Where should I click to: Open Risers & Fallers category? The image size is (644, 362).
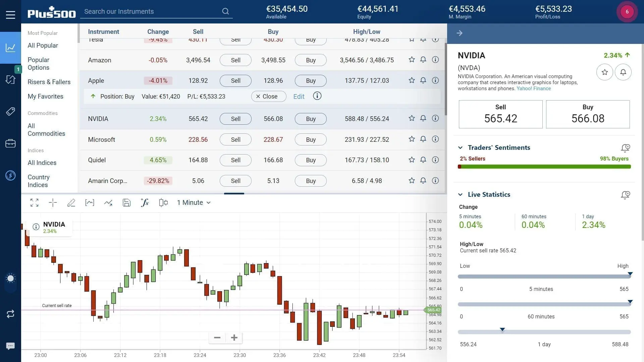(x=49, y=82)
